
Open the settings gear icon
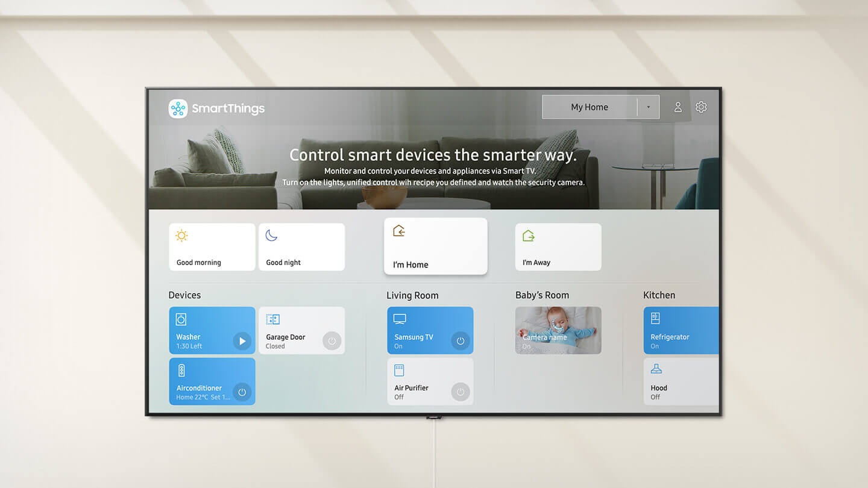tap(701, 107)
